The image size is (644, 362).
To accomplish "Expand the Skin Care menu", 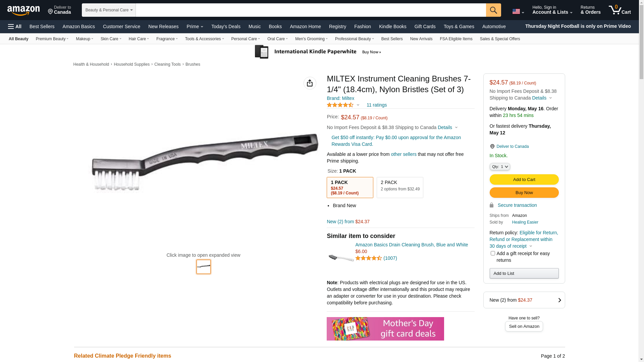I will [111, 39].
